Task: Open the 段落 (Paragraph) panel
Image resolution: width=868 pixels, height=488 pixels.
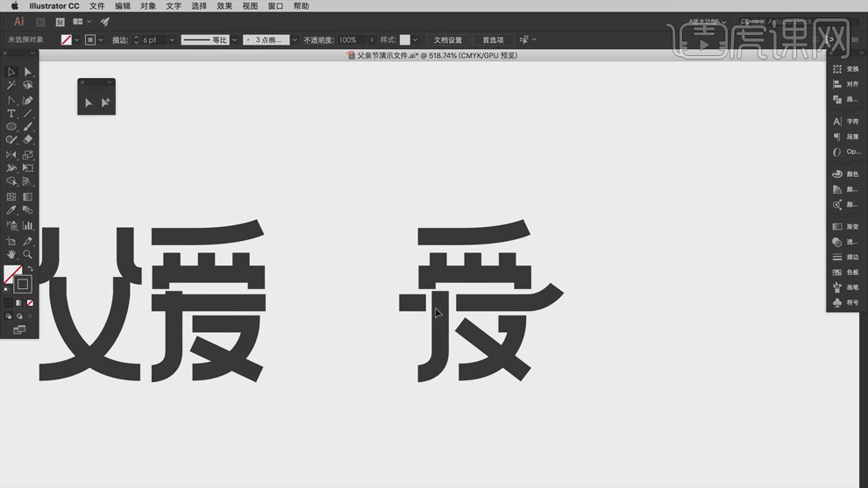Action: coord(846,137)
